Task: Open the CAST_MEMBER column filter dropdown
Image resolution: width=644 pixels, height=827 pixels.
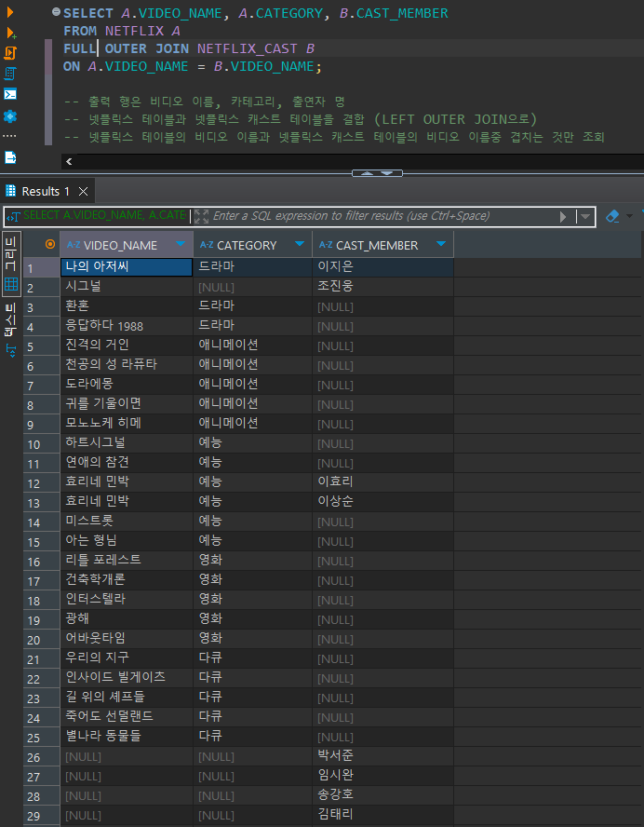Action: click(x=441, y=244)
